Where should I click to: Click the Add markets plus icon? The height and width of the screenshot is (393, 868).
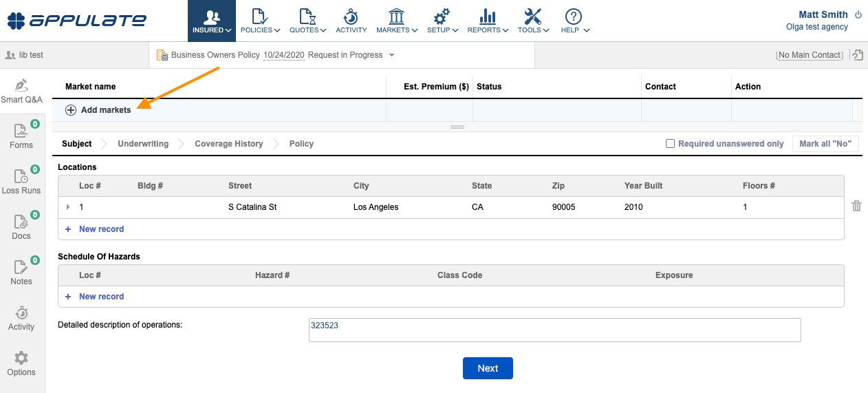point(71,110)
